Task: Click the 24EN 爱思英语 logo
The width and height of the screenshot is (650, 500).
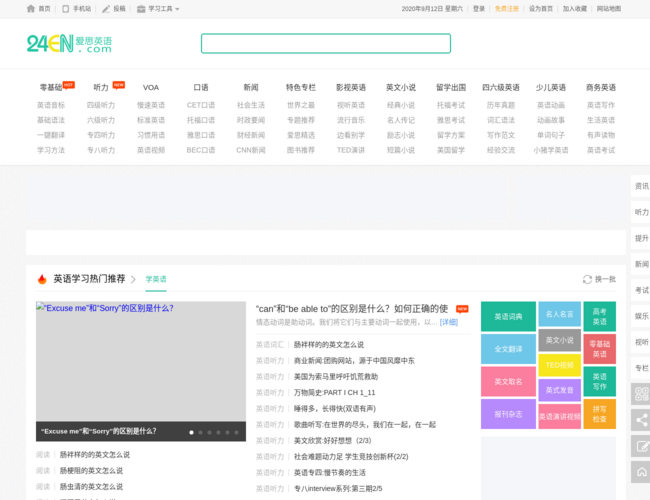Action: point(69,44)
